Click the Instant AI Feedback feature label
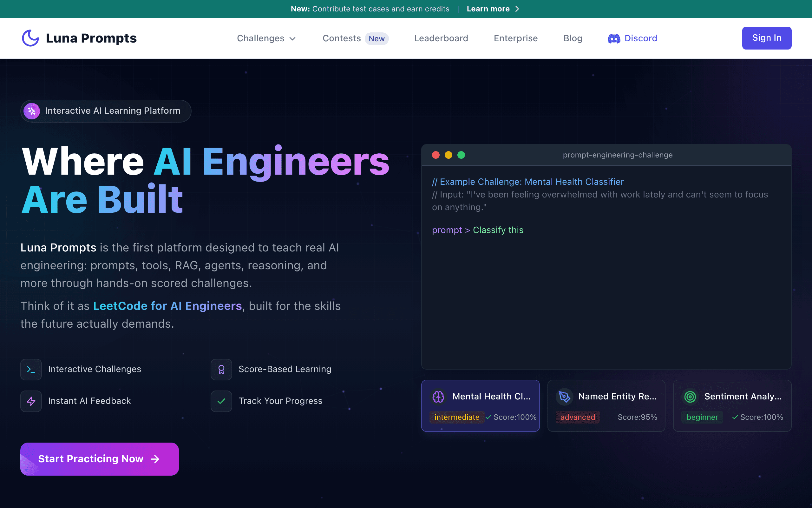Screen dimensions: 812x508 tap(89, 401)
